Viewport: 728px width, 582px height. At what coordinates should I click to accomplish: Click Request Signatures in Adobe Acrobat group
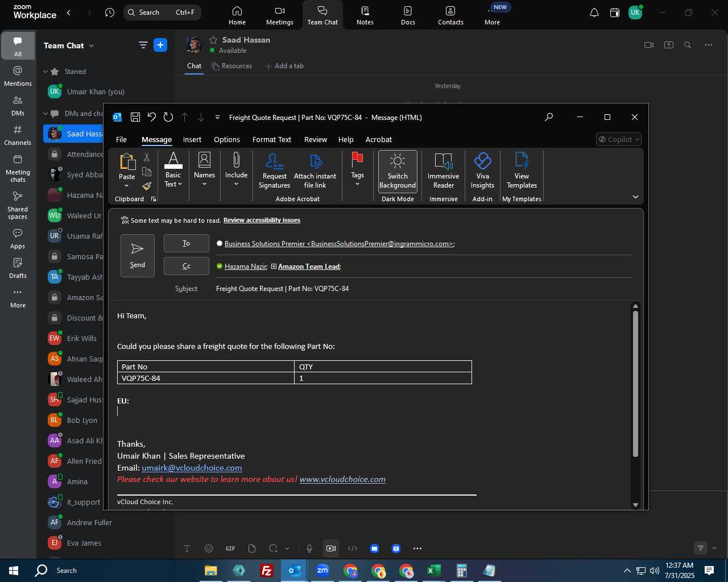[274, 171]
